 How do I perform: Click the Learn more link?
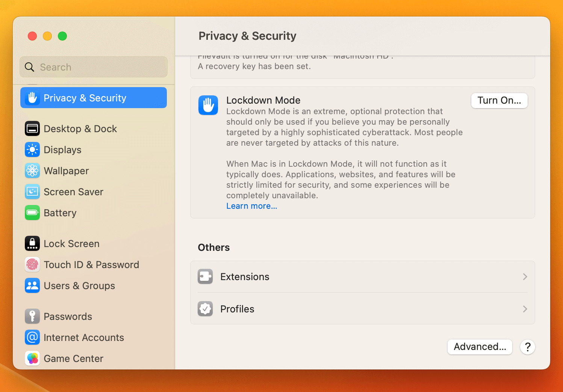[x=251, y=206]
